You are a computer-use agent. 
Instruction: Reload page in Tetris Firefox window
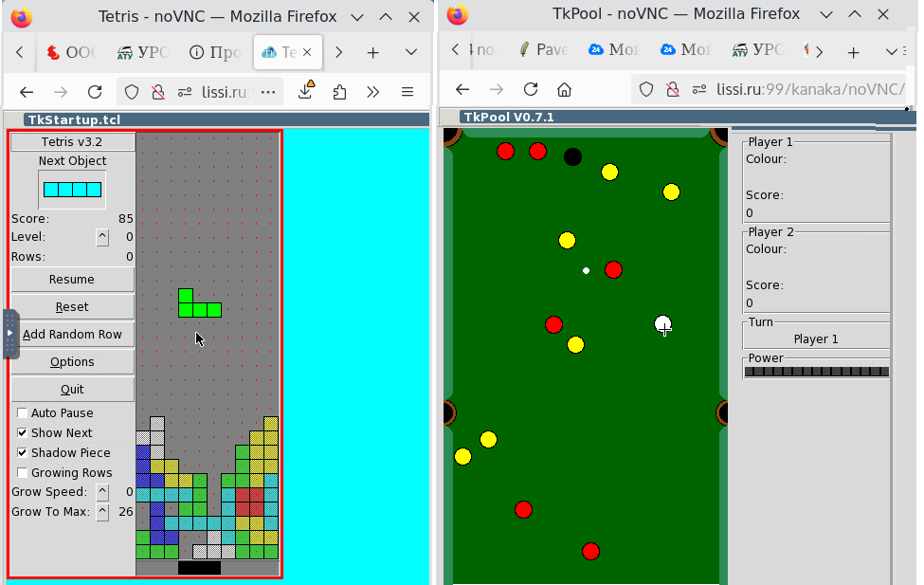pos(95,92)
